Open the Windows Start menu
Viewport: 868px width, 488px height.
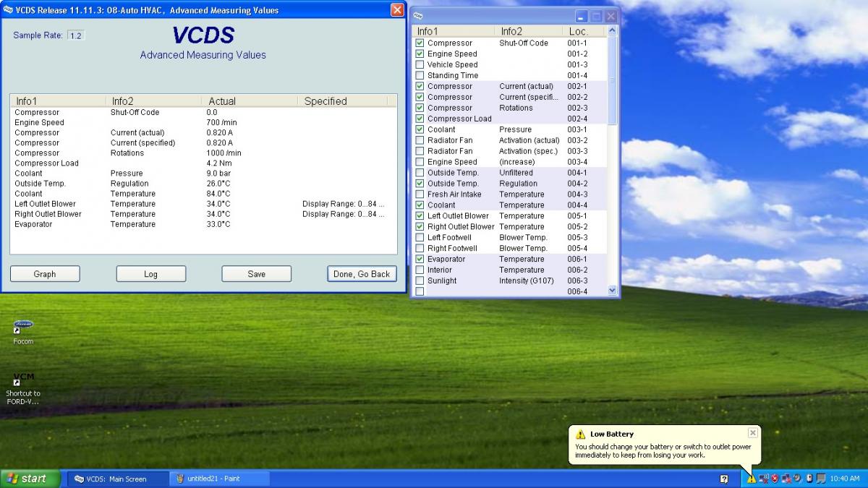(30, 479)
